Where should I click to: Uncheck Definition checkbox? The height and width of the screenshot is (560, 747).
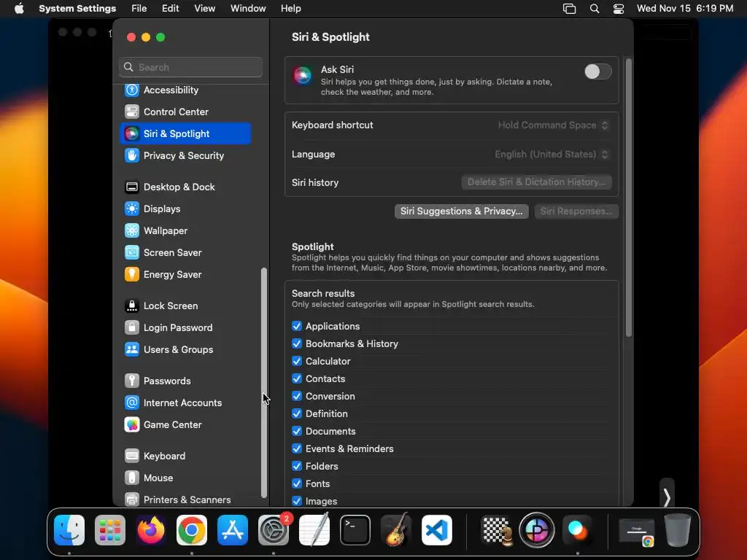pyautogui.click(x=297, y=414)
